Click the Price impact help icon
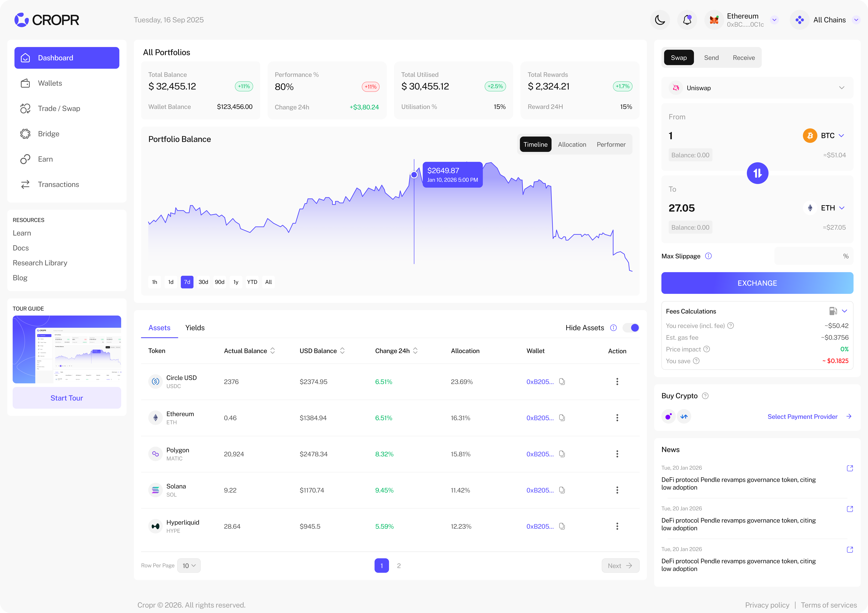 (x=707, y=349)
